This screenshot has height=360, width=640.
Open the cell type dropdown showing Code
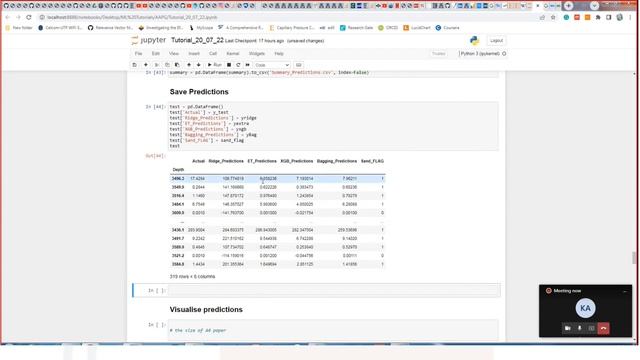coord(271,65)
